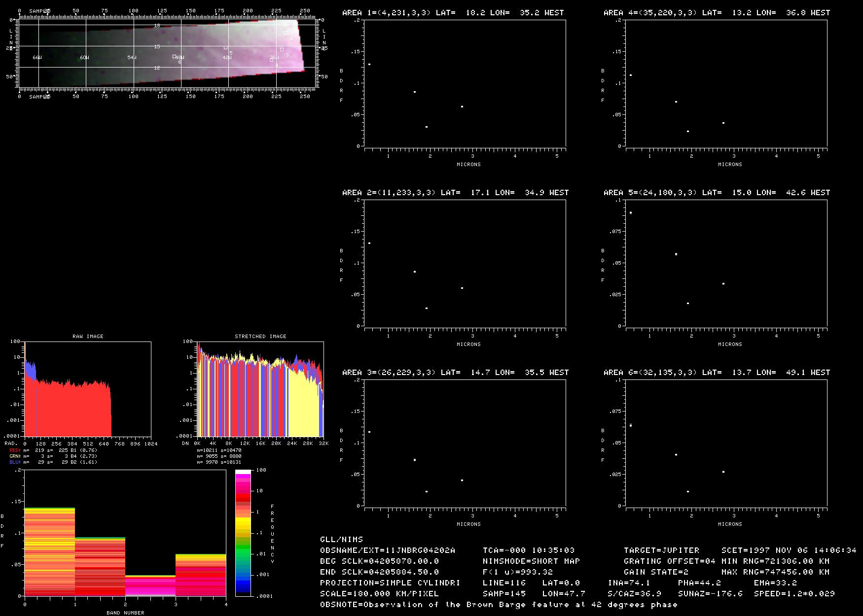Image resolution: width=863 pixels, height=616 pixels.
Task: Click the RED legend label under raw histogram
Action: [x=15, y=450]
